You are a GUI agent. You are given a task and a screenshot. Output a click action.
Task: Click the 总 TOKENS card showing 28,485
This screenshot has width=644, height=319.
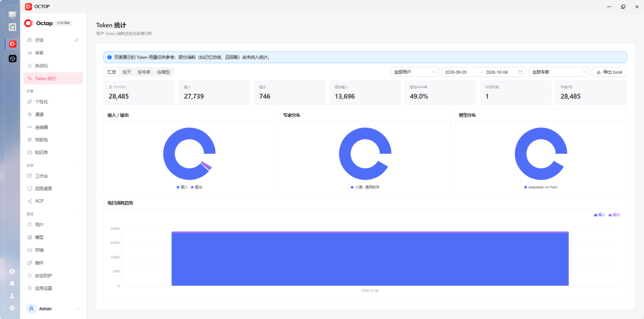[x=139, y=93]
